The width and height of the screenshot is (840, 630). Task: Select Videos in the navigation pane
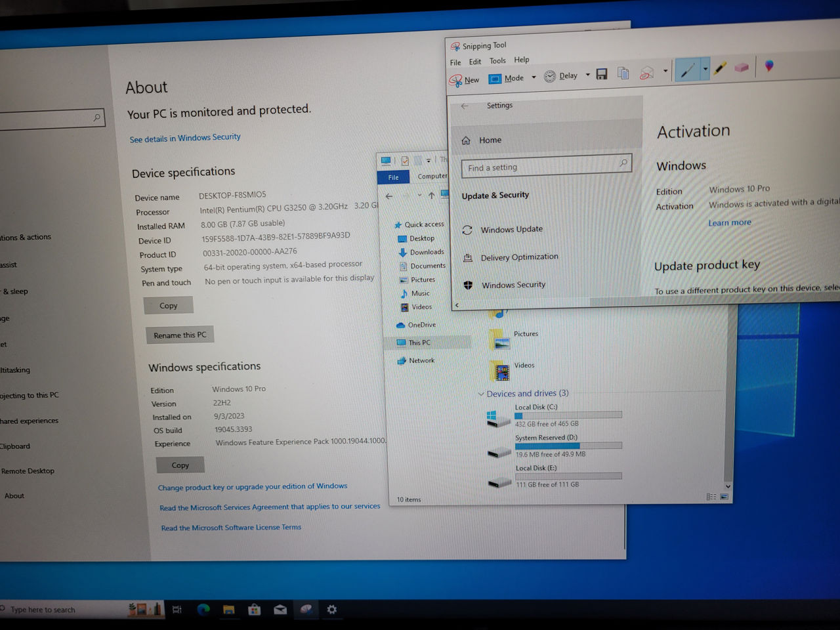(x=416, y=307)
